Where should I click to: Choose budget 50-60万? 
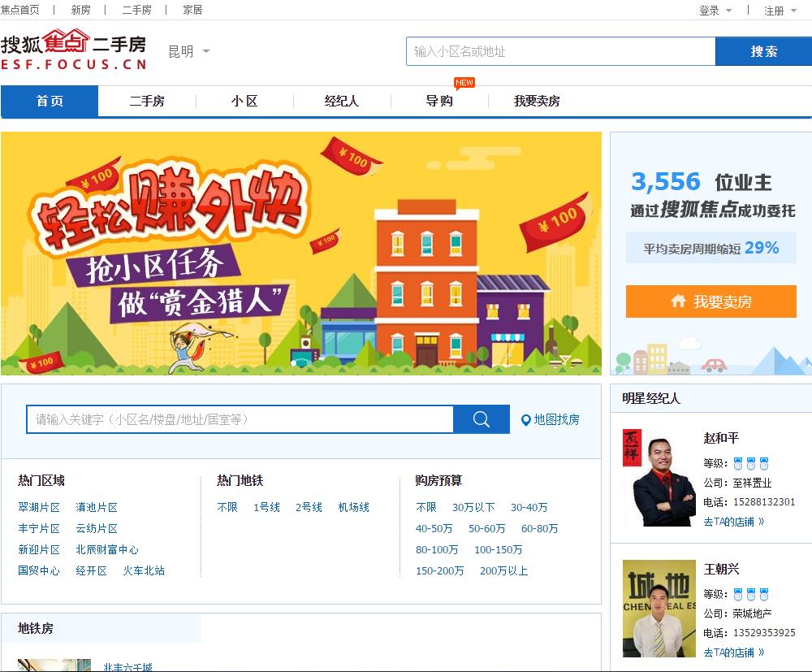tap(486, 528)
